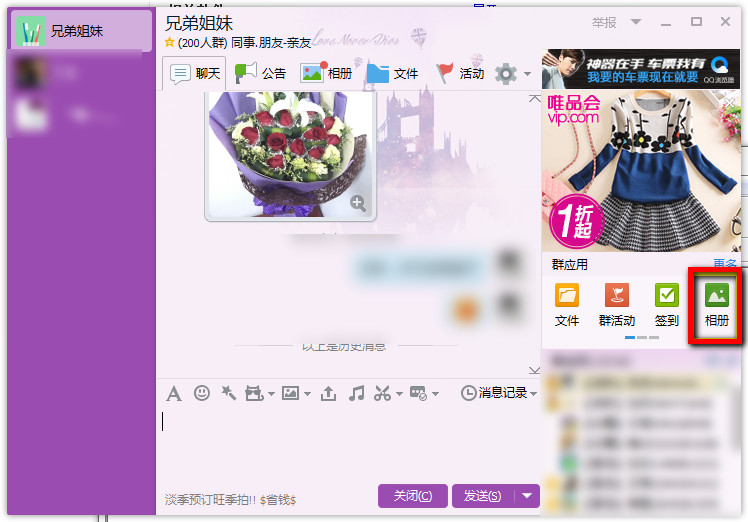
Task: Switch to the 活动 tab
Action: (461, 73)
